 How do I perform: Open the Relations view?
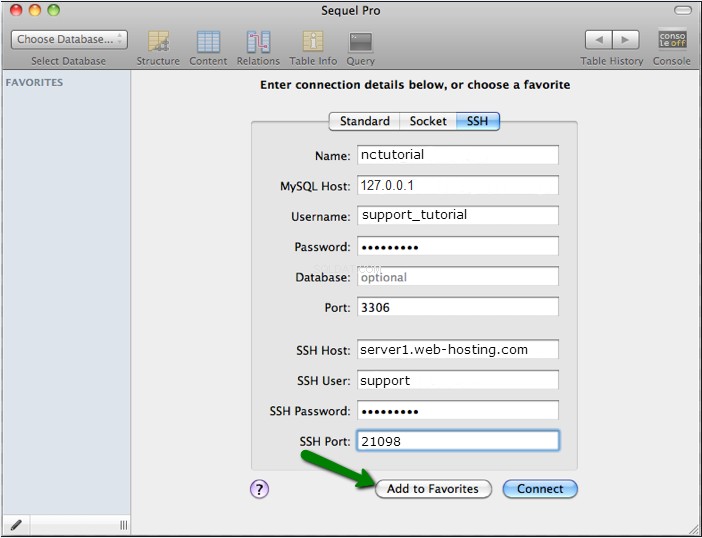tap(258, 48)
